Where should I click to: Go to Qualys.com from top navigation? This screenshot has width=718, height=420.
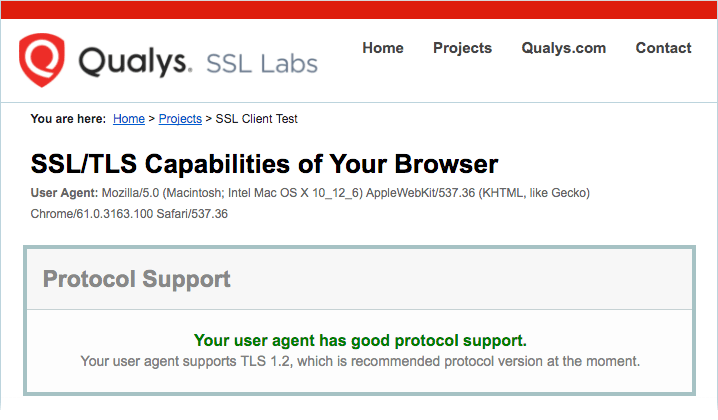pos(564,48)
